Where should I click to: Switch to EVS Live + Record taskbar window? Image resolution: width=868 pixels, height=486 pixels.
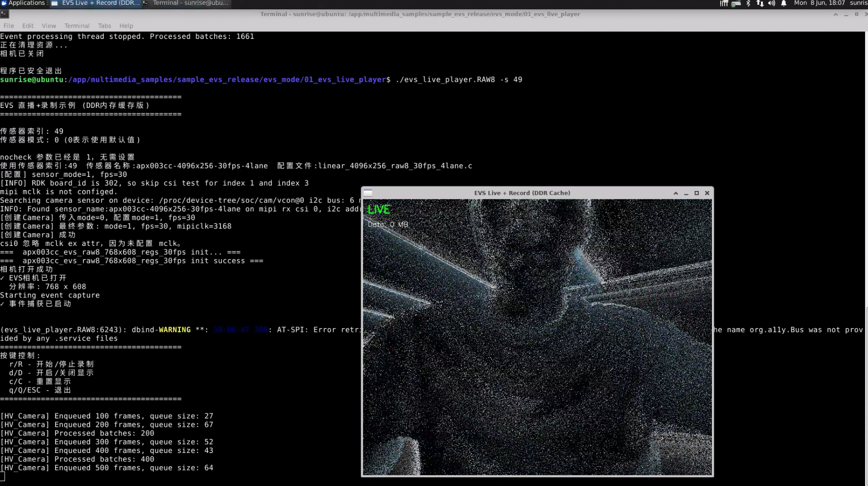pos(96,3)
